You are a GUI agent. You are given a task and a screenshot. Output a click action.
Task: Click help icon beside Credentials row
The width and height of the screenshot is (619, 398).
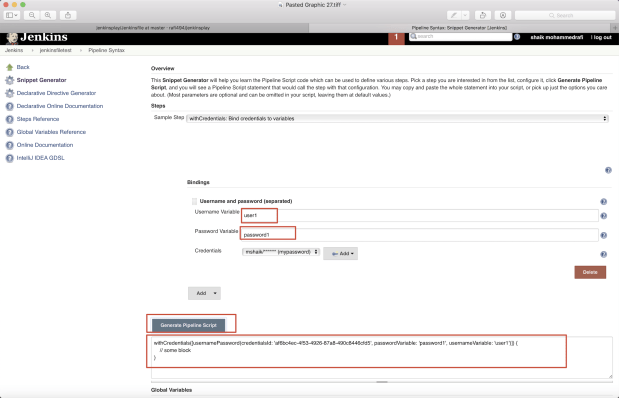point(604,254)
